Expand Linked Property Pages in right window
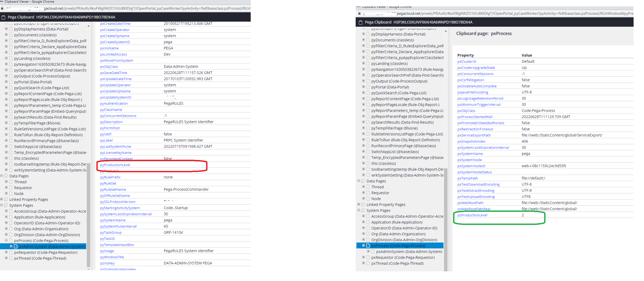This screenshot has height=281, width=644. 359,204
